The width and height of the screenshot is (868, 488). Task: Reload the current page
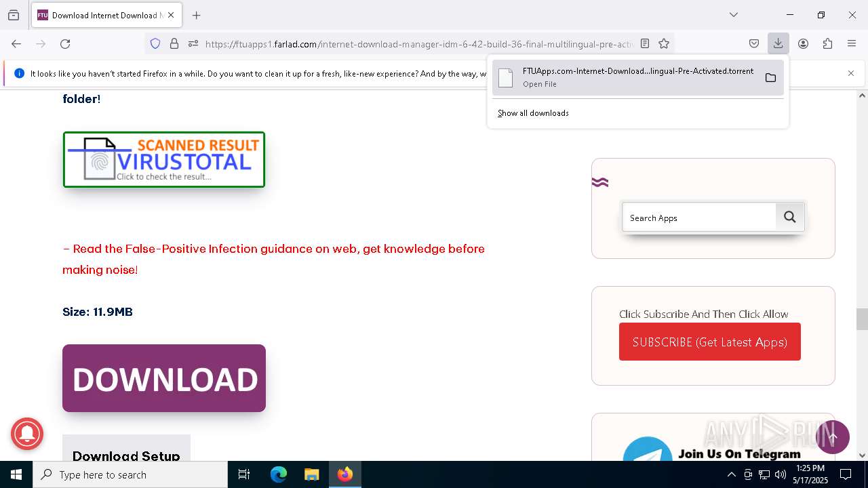(65, 43)
